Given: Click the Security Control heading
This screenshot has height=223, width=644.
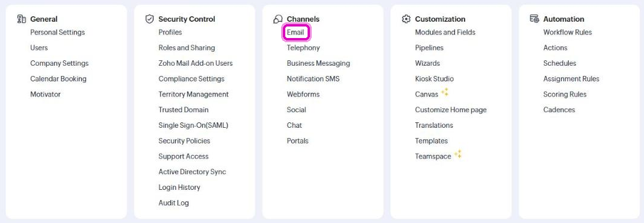Looking at the screenshot, I should pyautogui.click(x=187, y=19).
